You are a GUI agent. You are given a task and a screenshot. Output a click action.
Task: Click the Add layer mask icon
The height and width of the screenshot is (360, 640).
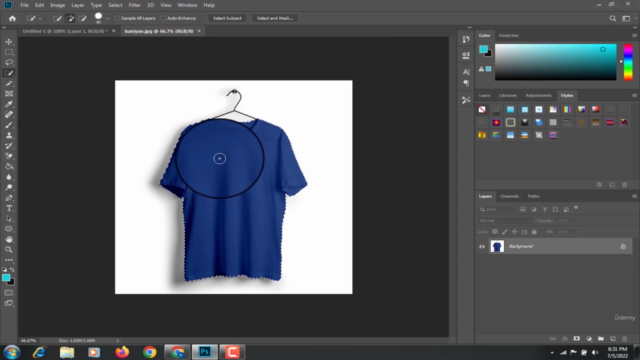point(576,339)
